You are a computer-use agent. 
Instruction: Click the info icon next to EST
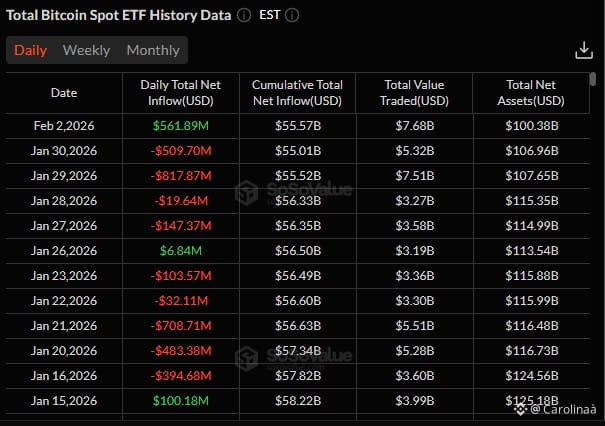[292, 17]
